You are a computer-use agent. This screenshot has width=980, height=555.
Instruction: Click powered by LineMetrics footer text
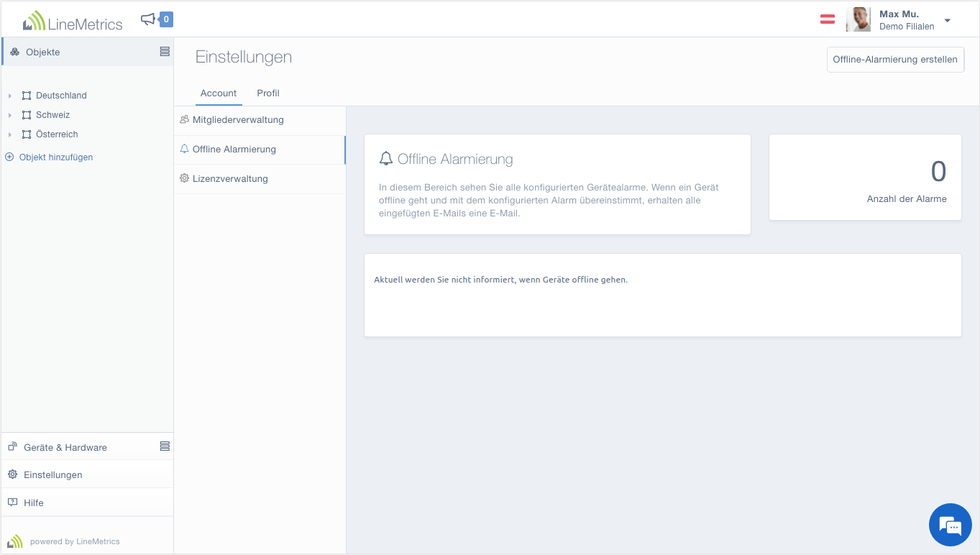(x=75, y=541)
